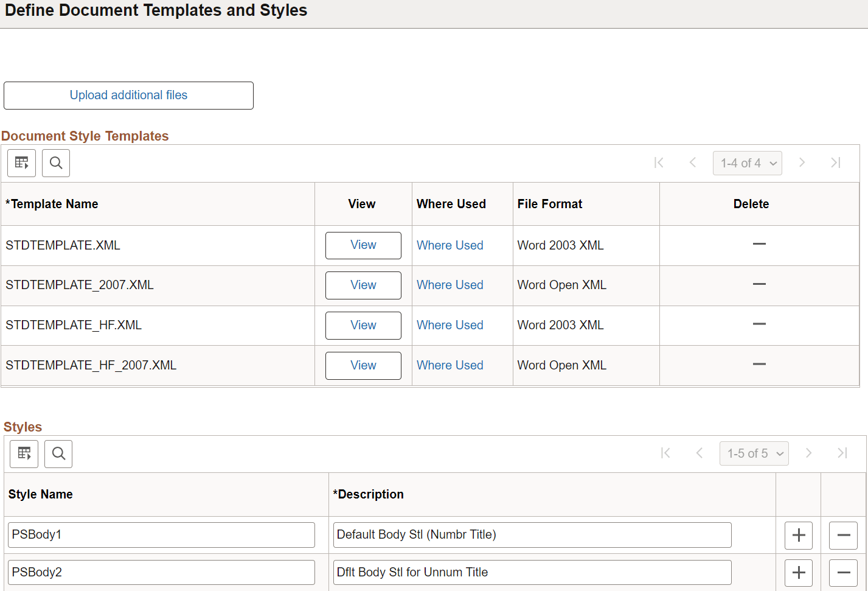
Task: Open the 1-4 of 4 page selector
Action: (x=747, y=163)
